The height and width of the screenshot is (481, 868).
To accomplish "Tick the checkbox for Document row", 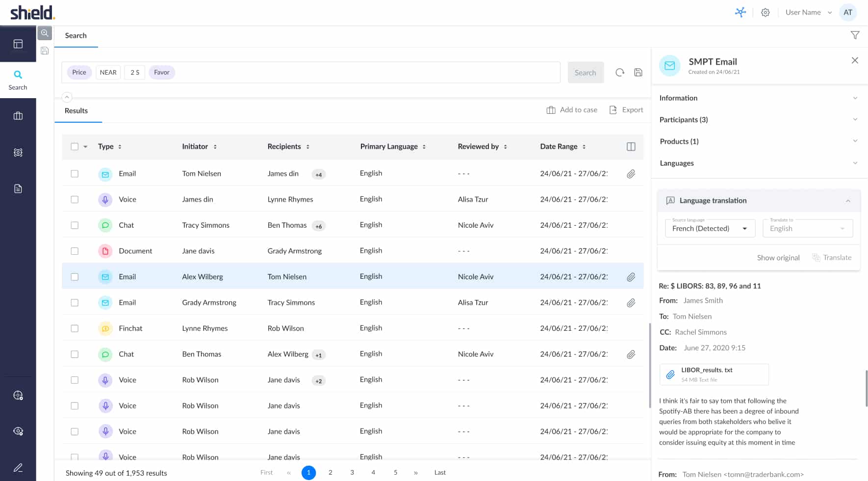I will pyautogui.click(x=75, y=251).
